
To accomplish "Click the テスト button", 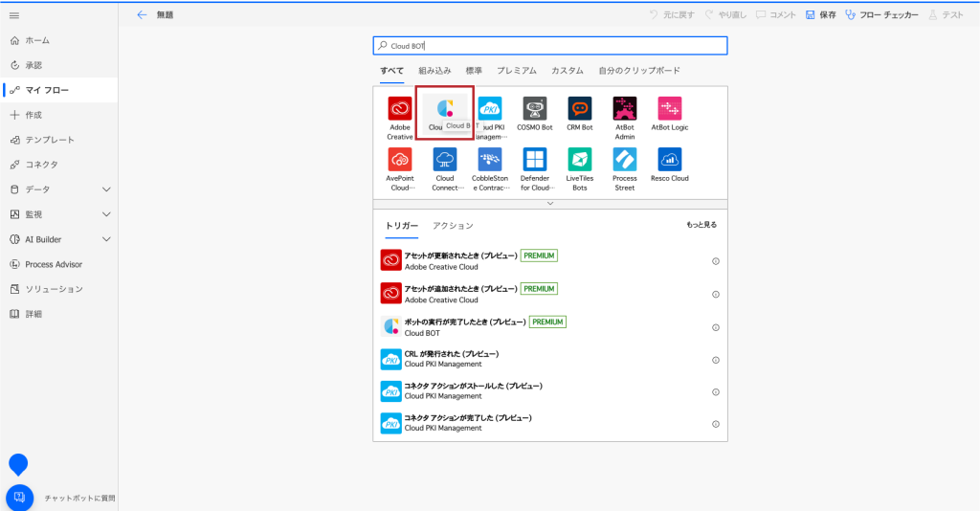I will click(946, 15).
